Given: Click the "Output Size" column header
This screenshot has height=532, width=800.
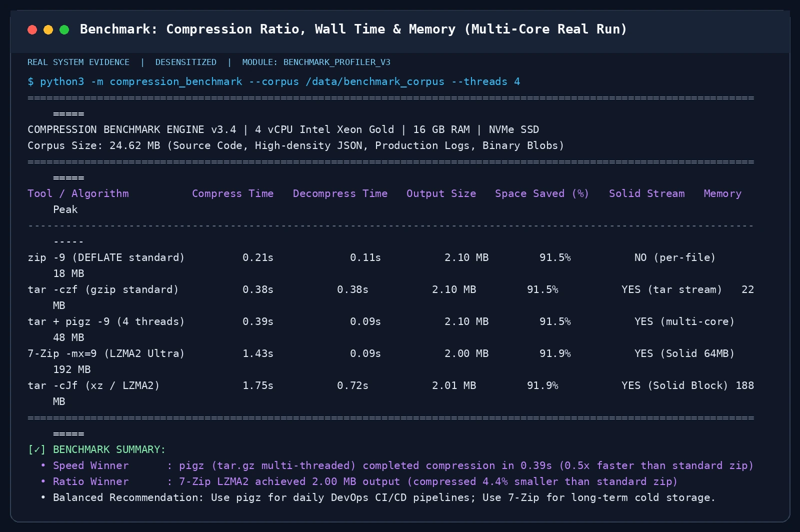Looking at the screenshot, I should click(441, 193).
